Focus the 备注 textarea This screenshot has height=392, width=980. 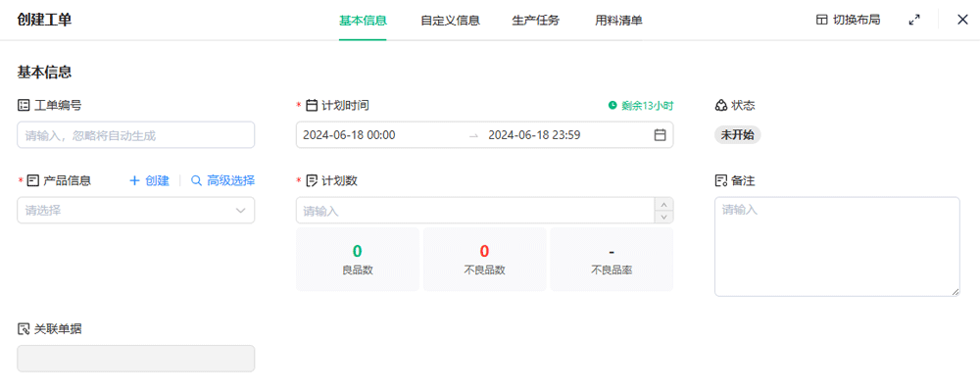[837, 246]
